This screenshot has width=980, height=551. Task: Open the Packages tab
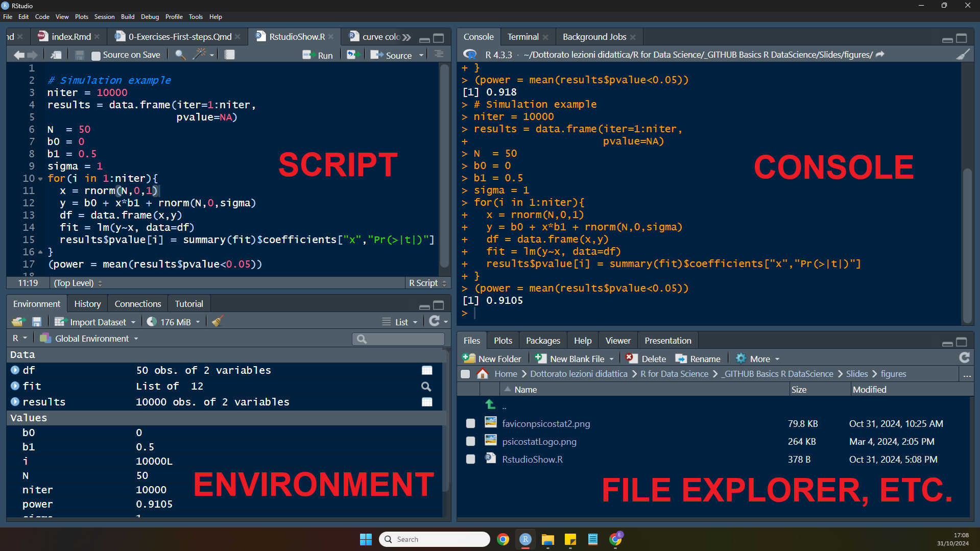(x=542, y=341)
